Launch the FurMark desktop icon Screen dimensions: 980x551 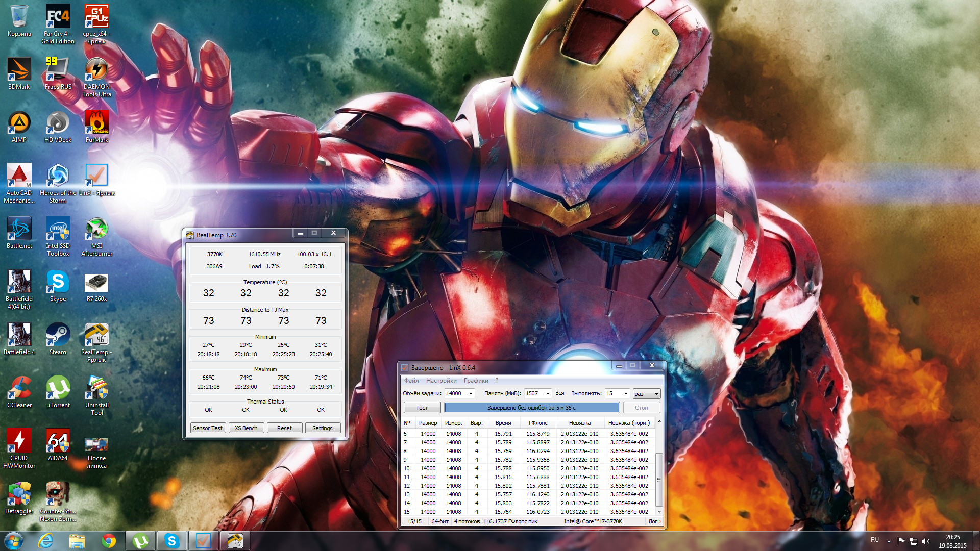pyautogui.click(x=96, y=123)
